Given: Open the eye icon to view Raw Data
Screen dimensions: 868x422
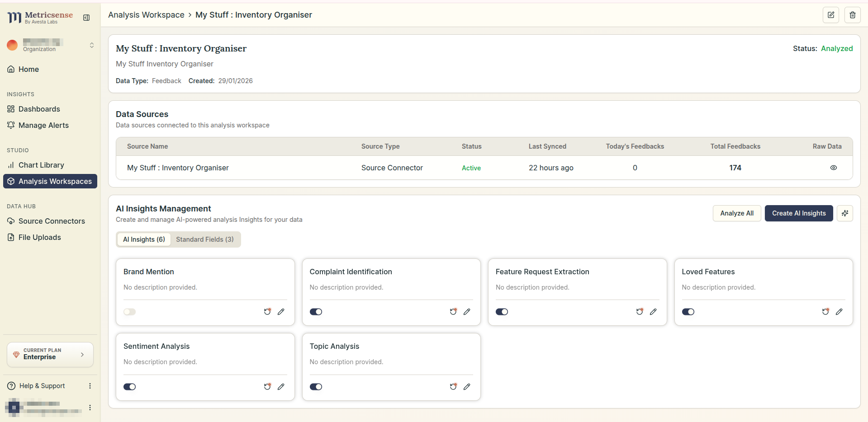Looking at the screenshot, I should pyautogui.click(x=834, y=168).
